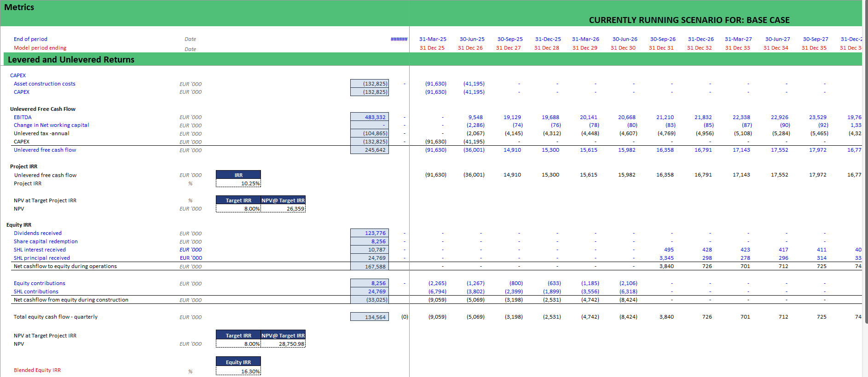Select the SHL interest received row label
The width and height of the screenshot is (868, 377).
coord(40,250)
